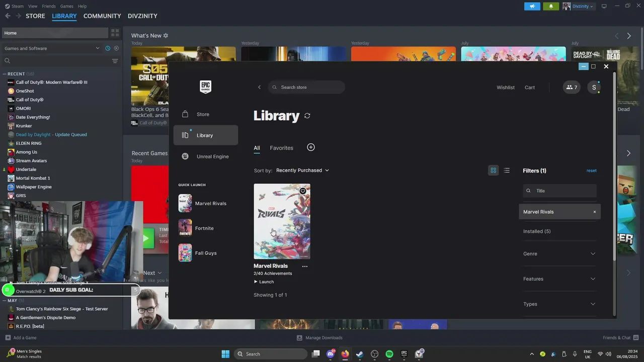Click Installed (5) filter
The height and width of the screenshot is (362, 644).
pyautogui.click(x=537, y=231)
